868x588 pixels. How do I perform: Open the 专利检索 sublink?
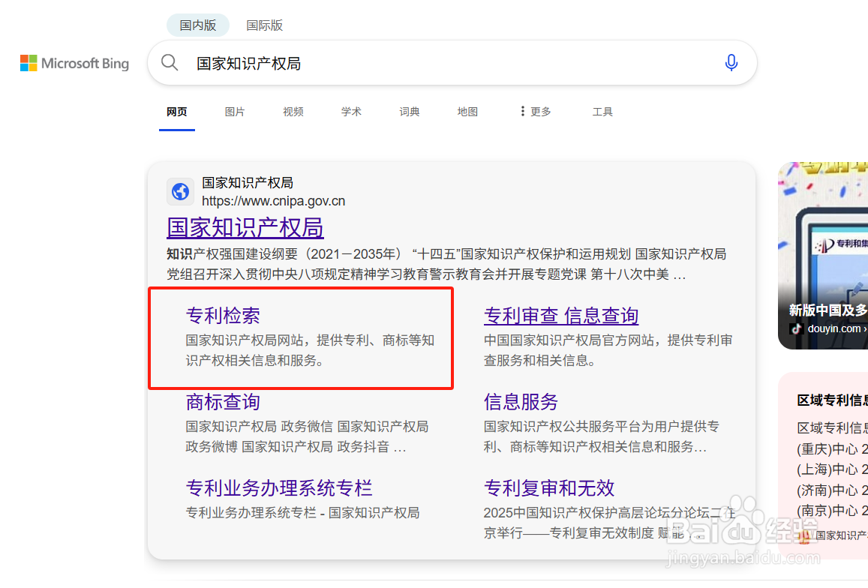tap(223, 316)
